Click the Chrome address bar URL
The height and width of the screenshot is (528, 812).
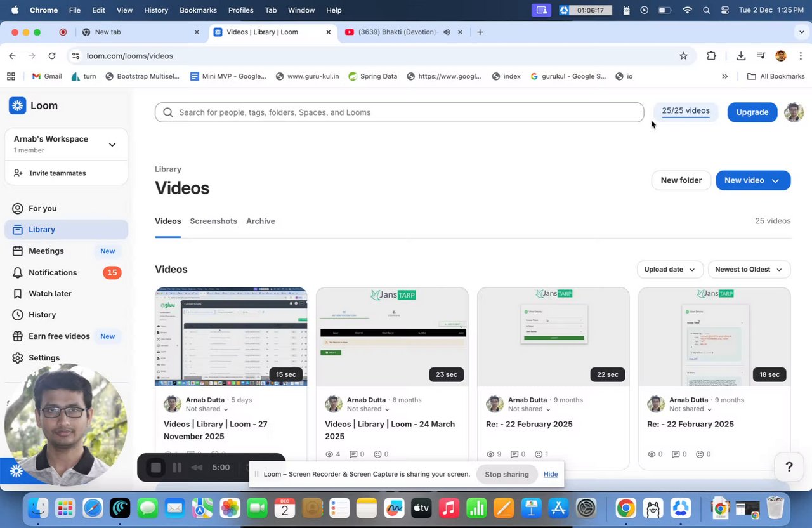pyautogui.click(x=130, y=56)
